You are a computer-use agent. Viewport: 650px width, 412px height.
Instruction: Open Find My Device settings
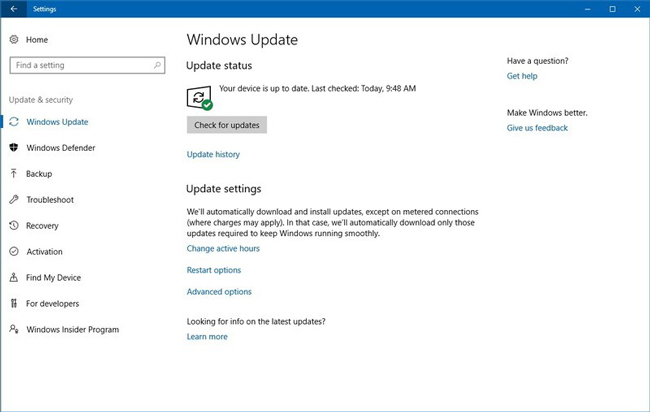tap(53, 278)
